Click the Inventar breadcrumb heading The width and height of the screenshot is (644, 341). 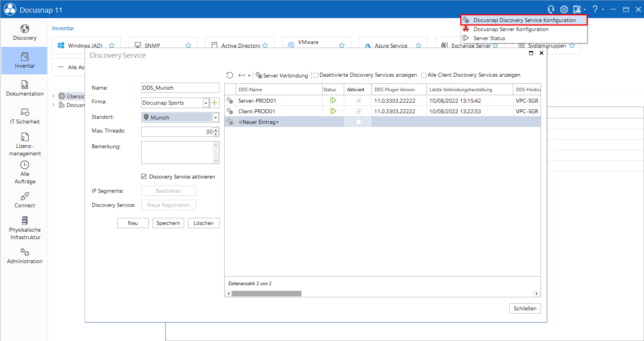pyautogui.click(x=63, y=28)
